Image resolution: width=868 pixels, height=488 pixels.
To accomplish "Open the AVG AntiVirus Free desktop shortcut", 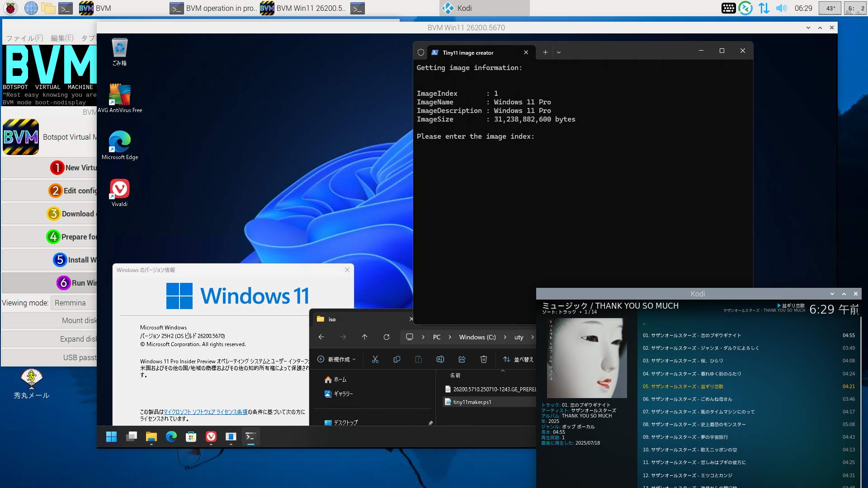I will (120, 98).
